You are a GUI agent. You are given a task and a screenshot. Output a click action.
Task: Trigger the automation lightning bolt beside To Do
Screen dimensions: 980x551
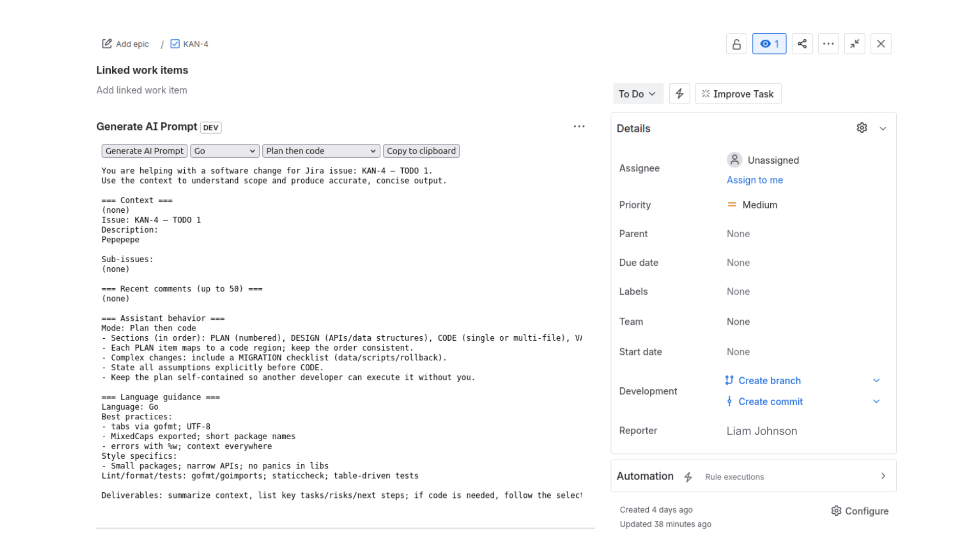pyautogui.click(x=679, y=93)
